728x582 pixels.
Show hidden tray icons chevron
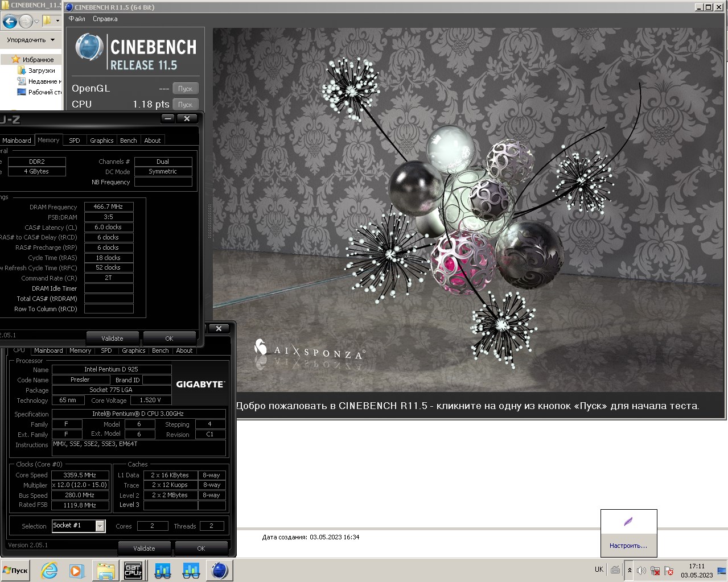(x=630, y=570)
